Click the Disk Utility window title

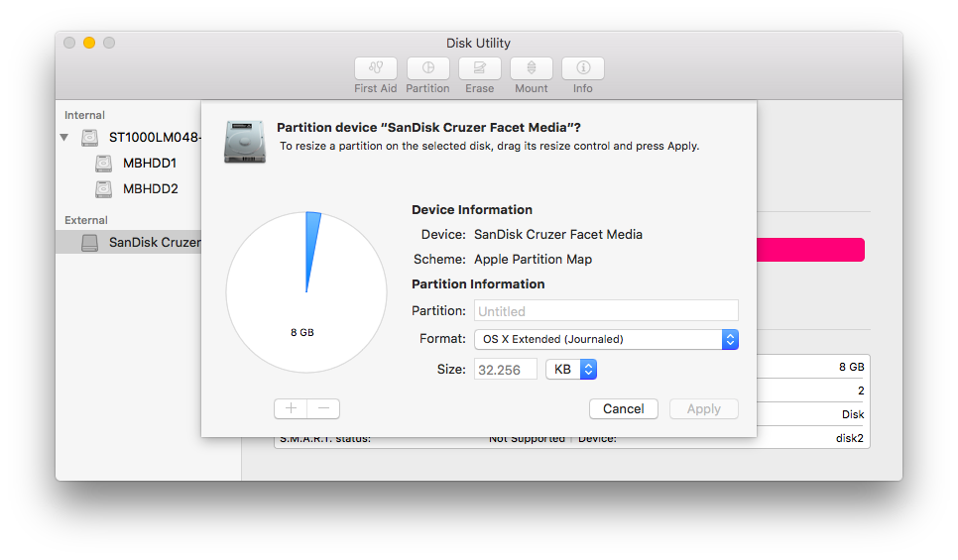click(478, 44)
